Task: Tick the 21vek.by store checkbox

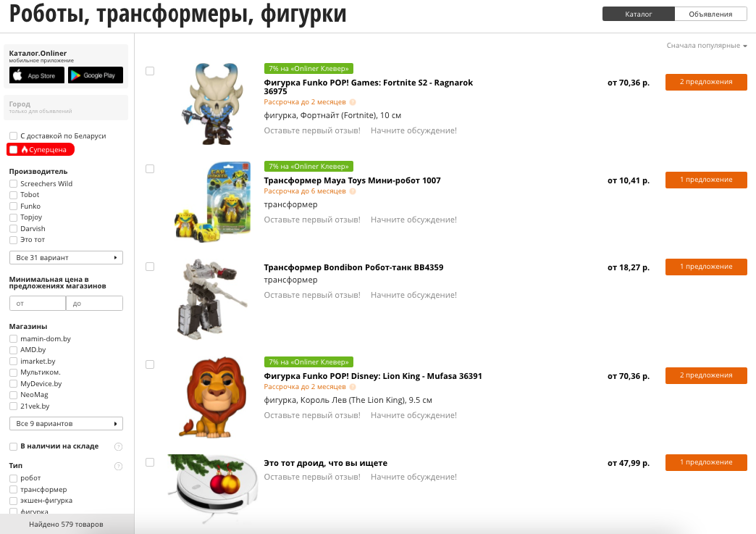Action: tap(14, 406)
